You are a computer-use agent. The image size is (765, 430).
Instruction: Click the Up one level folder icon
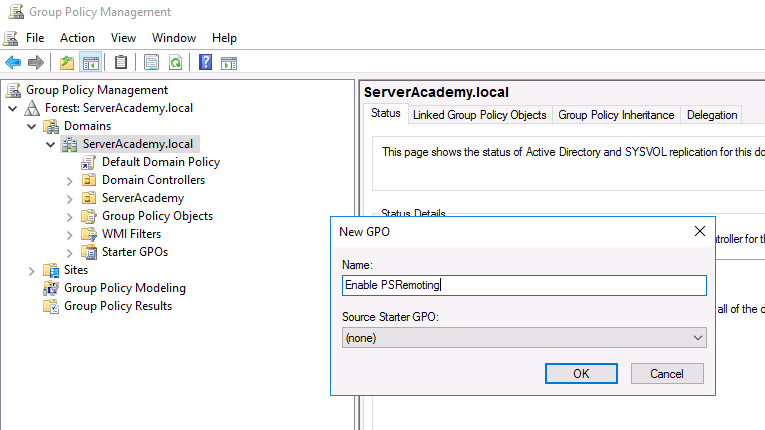pyautogui.click(x=67, y=62)
